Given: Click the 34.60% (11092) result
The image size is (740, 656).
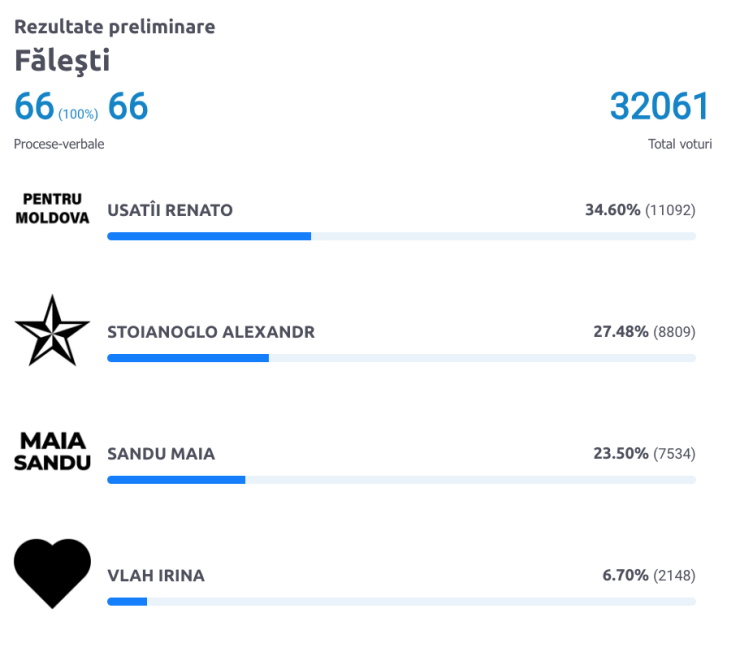Looking at the screenshot, I should (x=640, y=210).
